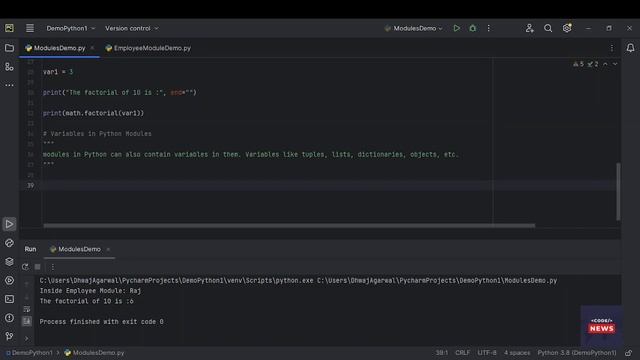640x360 pixels.
Task: Open more run actions vertical dots
Action: pyautogui.click(x=489, y=28)
